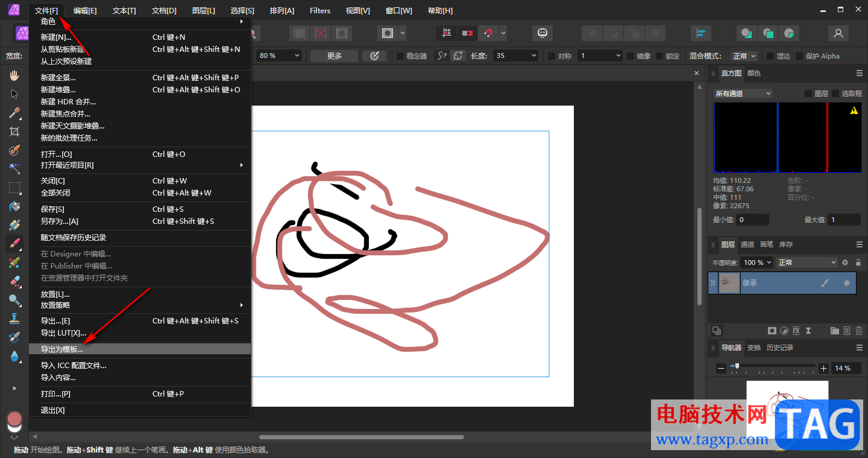Open the 不透明度 100 % dropdown
Viewport: 868px width, 458px height.
point(756,262)
